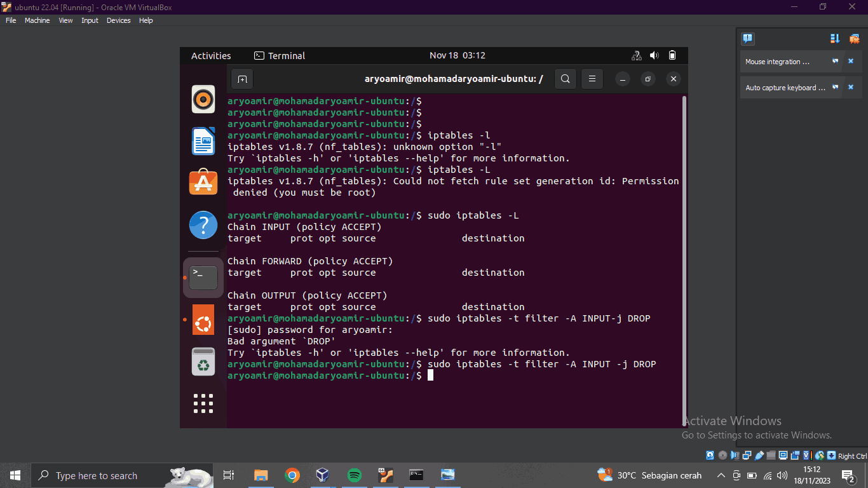Open the Windows Start menu
The height and width of the screenshot is (488, 868).
tap(15, 475)
